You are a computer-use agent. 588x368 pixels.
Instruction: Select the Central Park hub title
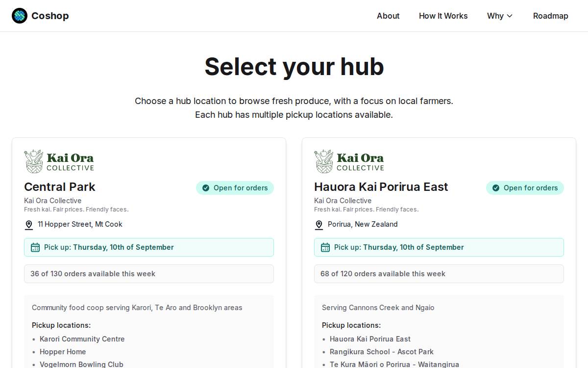(59, 187)
